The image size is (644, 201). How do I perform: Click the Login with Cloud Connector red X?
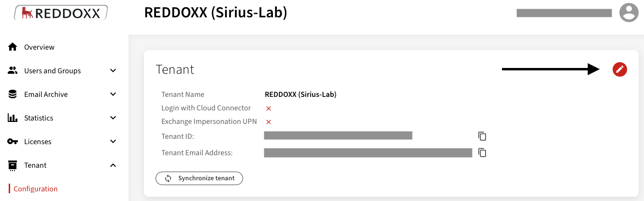click(x=269, y=108)
